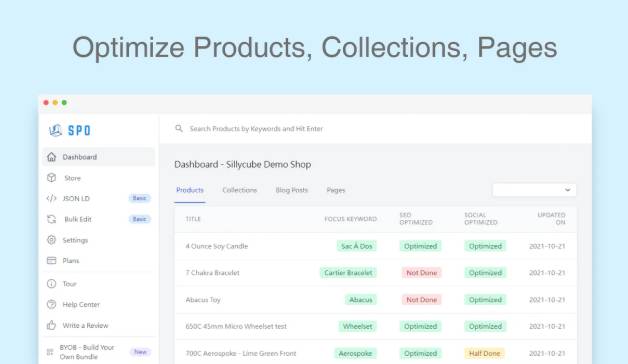
Task: Click Not Done status for 7 Chakra Bracelet
Action: (421, 273)
